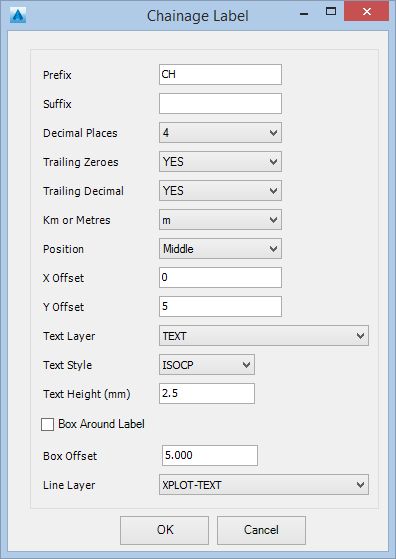Viewport: 396px width, 559px height.
Task: Open the Text Style dropdown showing ISOCP
Action: [207, 364]
